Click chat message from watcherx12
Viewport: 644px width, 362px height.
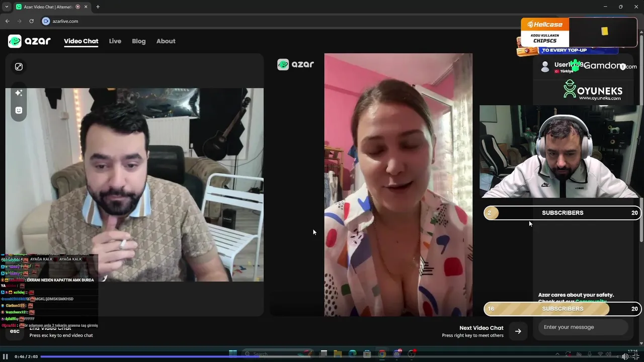(19, 312)
